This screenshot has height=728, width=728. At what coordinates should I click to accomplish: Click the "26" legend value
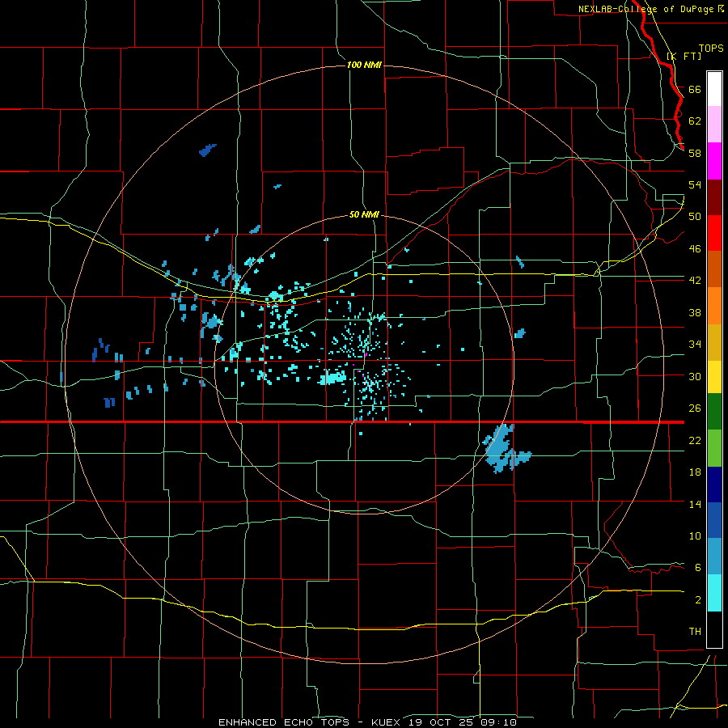click(695, 408)
